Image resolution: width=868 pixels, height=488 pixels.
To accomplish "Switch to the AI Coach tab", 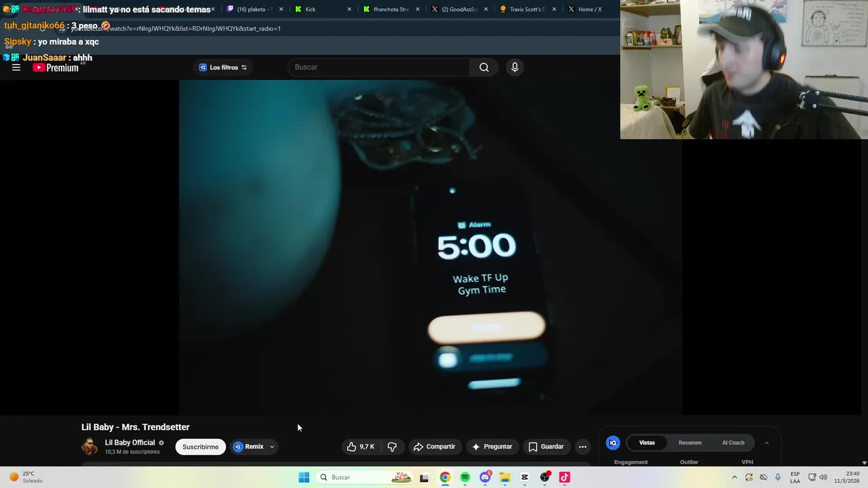I will point(733,443).
